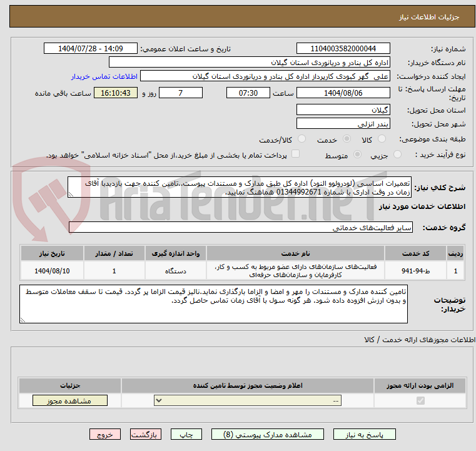Click the unit cell دستگاه
This screenshot has width=476, height=451.
176,271
